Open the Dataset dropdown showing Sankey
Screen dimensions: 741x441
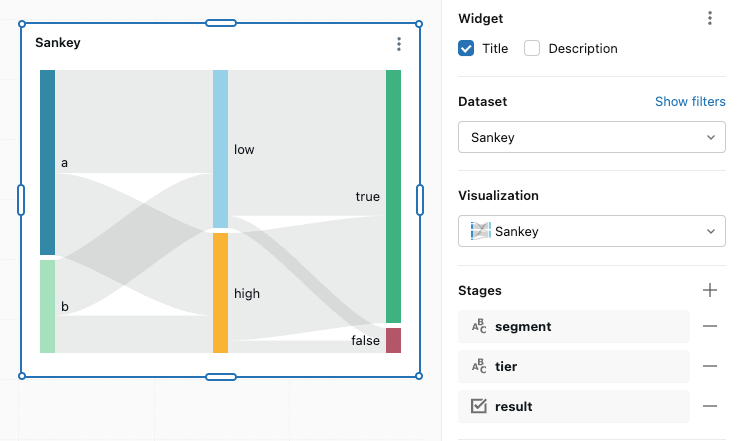pos(591,137)
